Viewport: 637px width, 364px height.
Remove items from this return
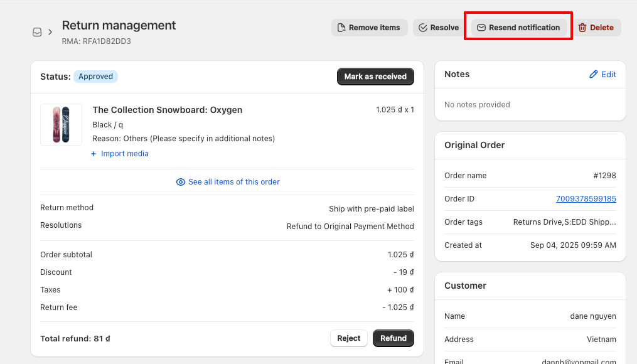(x=369, y=28)
